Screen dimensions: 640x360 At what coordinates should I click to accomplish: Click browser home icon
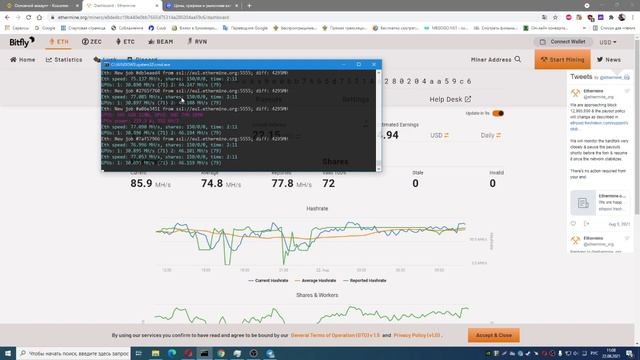[39, 18]
